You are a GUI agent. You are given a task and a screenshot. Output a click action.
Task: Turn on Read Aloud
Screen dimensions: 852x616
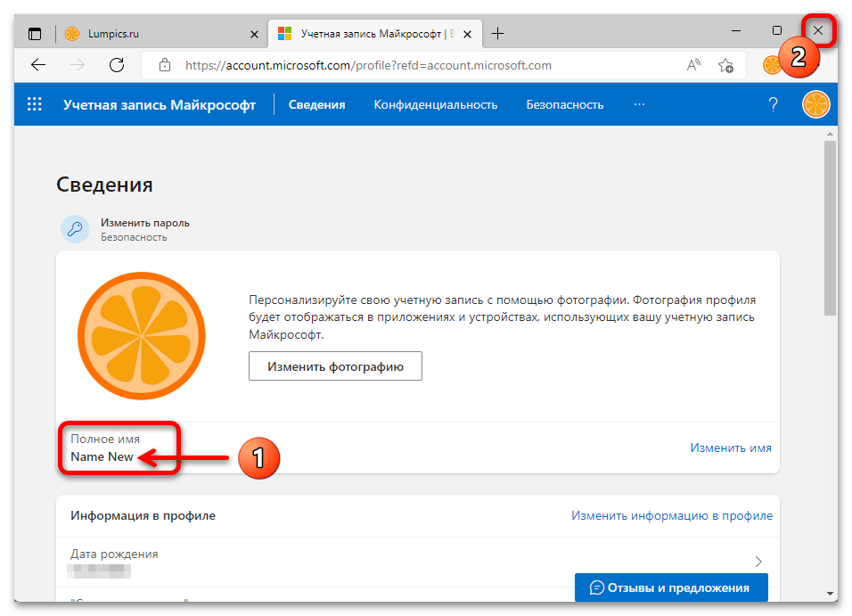tap(693, 65)
